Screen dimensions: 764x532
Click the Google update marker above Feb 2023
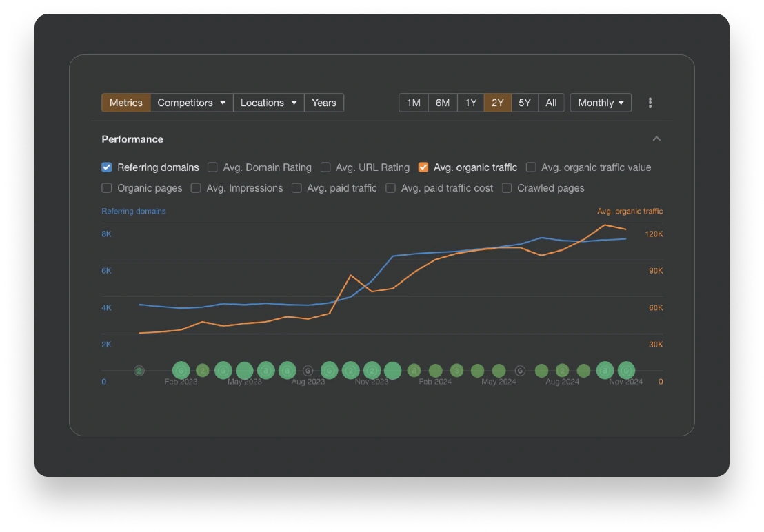181,371
